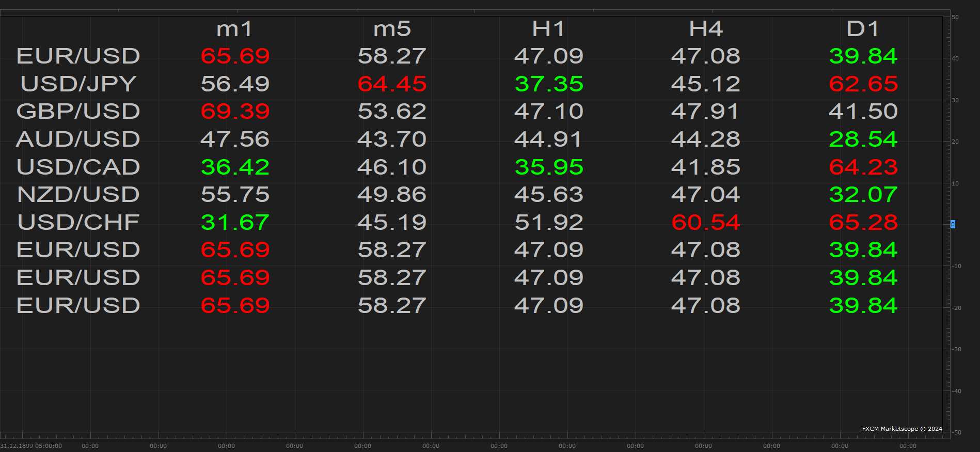Select red USD/CHF D1 value 65.28
Screen dimensions: 980x452
coord(863,223)
